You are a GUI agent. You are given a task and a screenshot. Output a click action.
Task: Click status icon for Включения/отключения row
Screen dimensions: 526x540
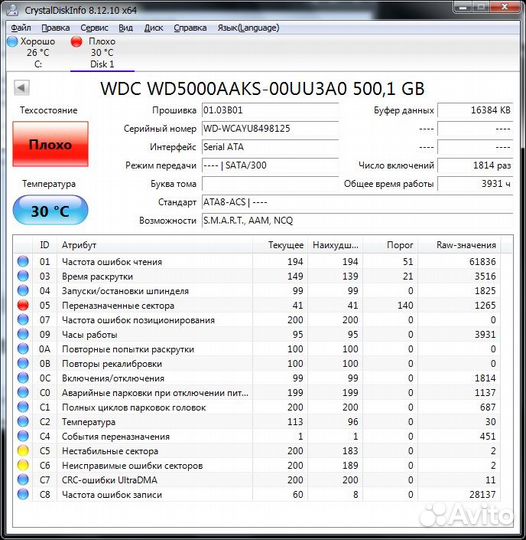pos(23,378)
